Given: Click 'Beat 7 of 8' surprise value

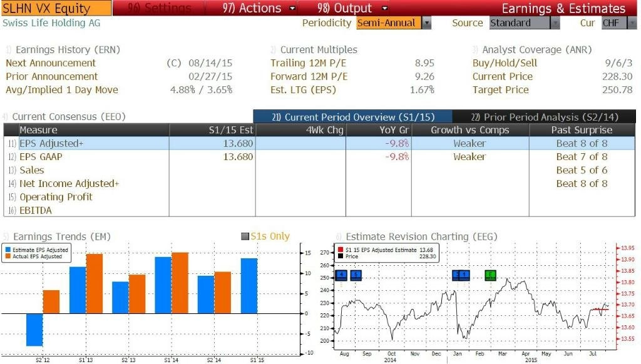Looking at the screenshot, I should (x=582, y=157).
